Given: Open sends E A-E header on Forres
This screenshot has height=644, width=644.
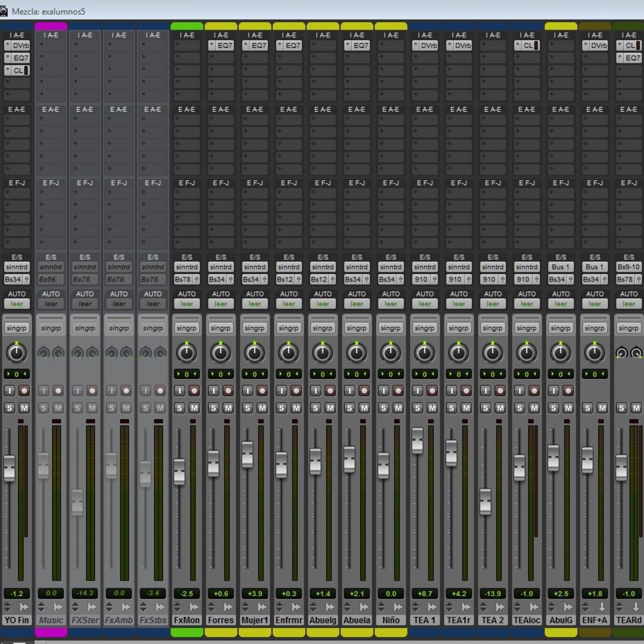Looking at the screenshot, I should [x=221, y=109].
